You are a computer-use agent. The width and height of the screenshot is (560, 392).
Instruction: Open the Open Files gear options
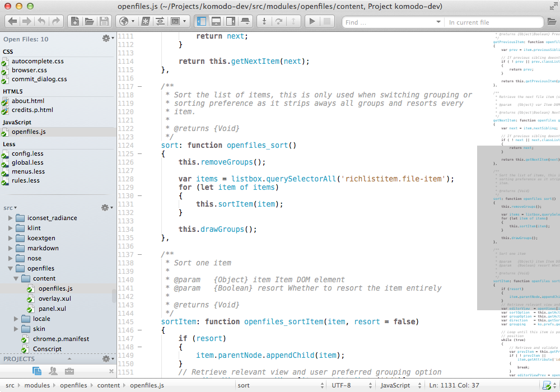coord(106,39)
